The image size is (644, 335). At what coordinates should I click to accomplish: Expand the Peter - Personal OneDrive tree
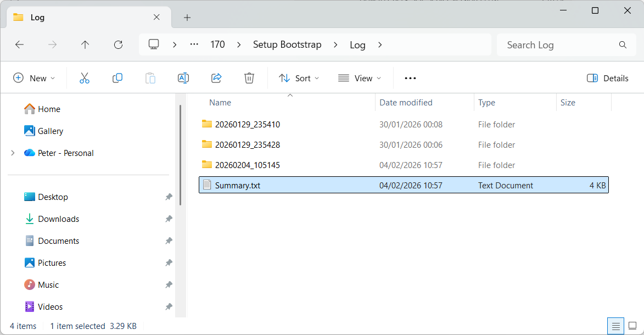pos(13,153)
